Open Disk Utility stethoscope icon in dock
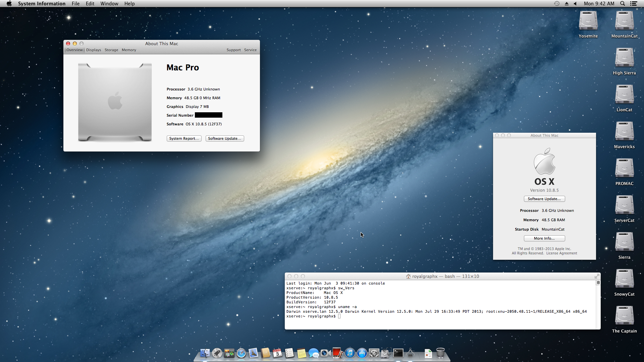The height and width of the screenshot is (362, 644). (x=386, y=353)
